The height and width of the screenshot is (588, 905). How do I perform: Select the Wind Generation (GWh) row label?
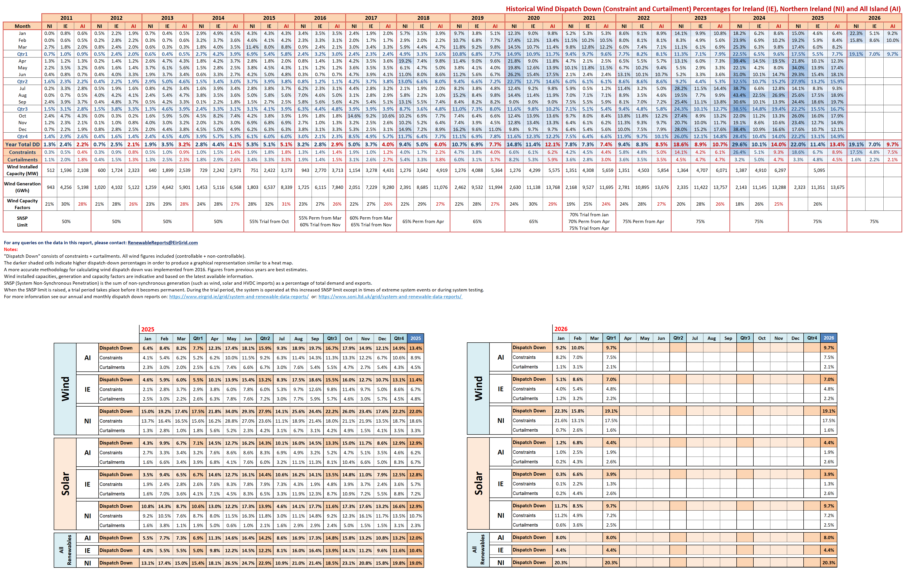tap(22, 187)
